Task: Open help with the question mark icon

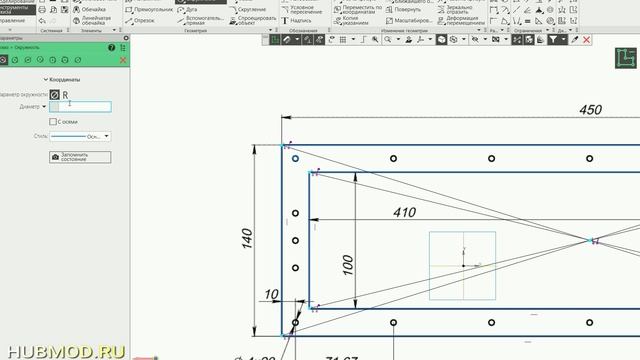Action: tap(111, 48)
